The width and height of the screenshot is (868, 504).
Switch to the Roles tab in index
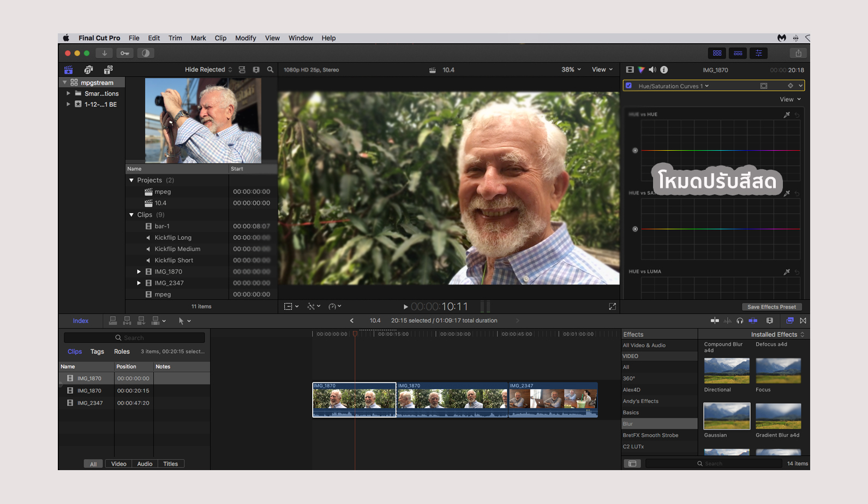[122, 352]
